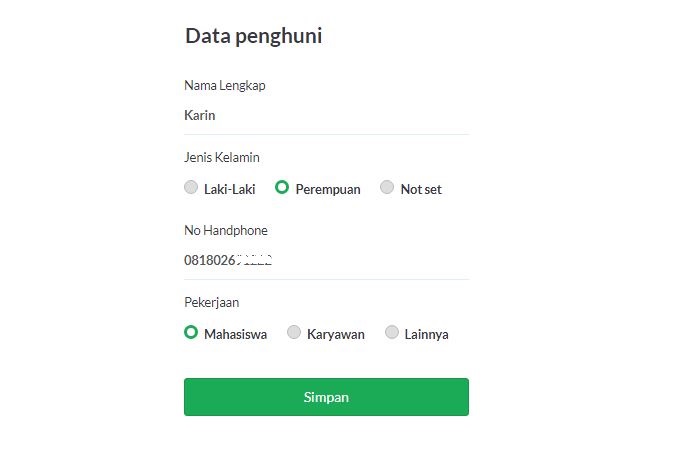The width and height of the screenshot is (695, 449).
Task: Click the Pekerjaan section label
Action: pos(212,302)
